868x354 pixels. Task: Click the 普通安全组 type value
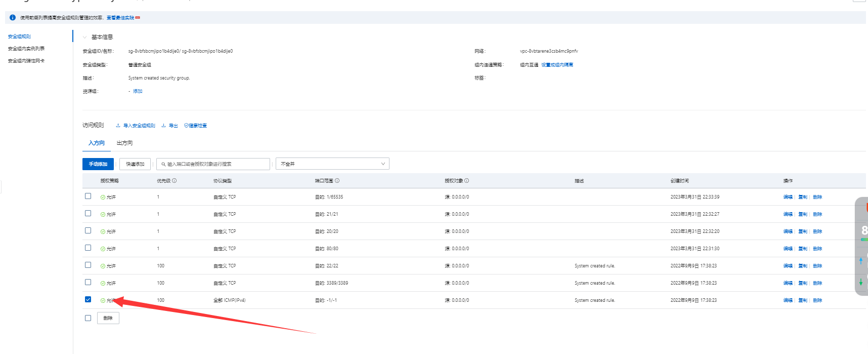[x=140, y=65]
